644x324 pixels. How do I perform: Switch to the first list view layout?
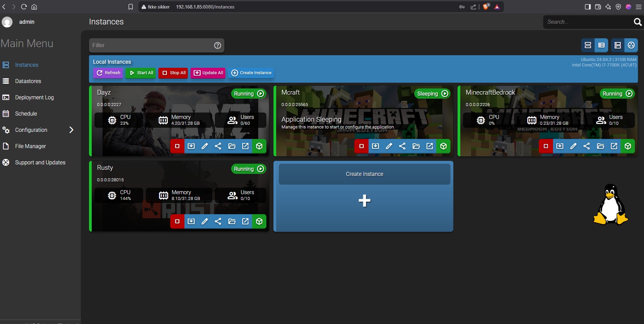tap(588, 45)
